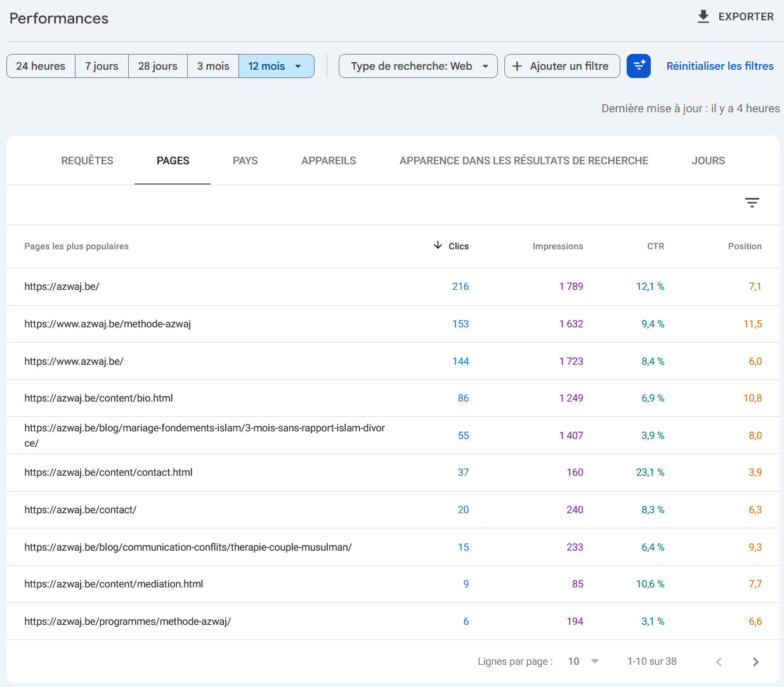Switch to the PAGES tab
This screenshot has height=687, width=784.
tap(173, 160)
